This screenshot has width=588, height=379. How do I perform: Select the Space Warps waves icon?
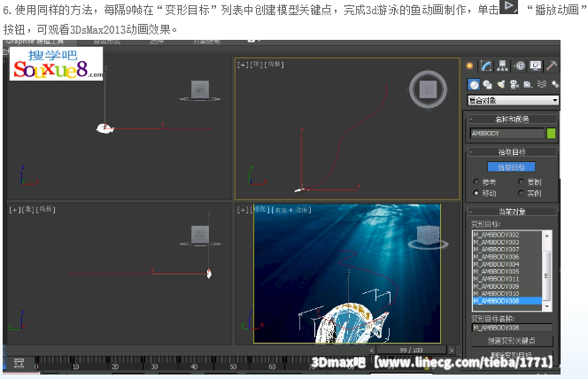tap(542, 84)
